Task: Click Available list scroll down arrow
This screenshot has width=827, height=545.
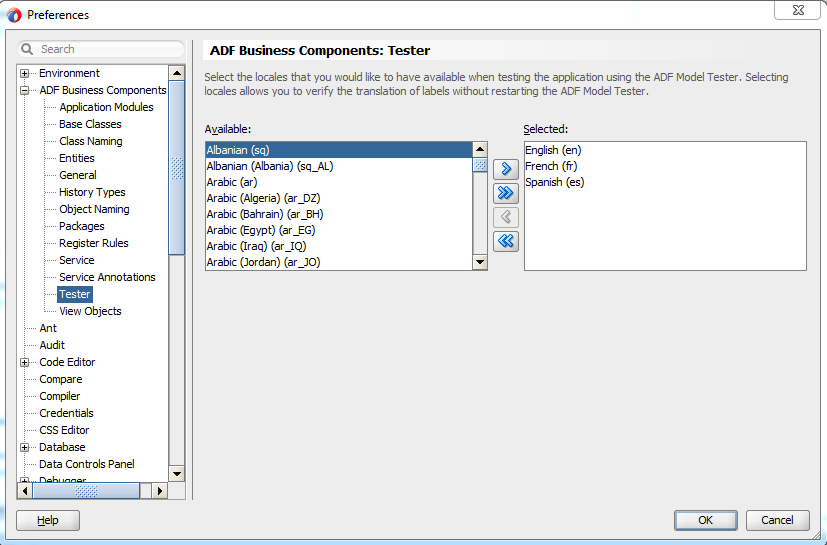Action: [480, 262]
